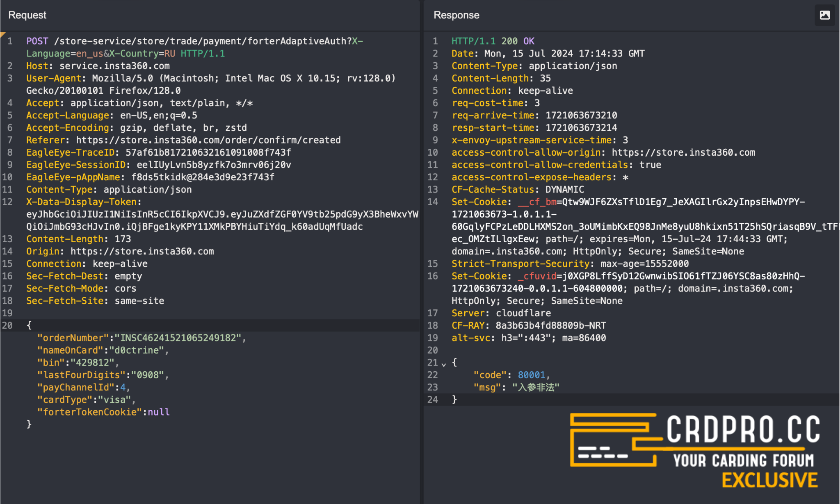Click the CF-RAY header value

point(550,325)
